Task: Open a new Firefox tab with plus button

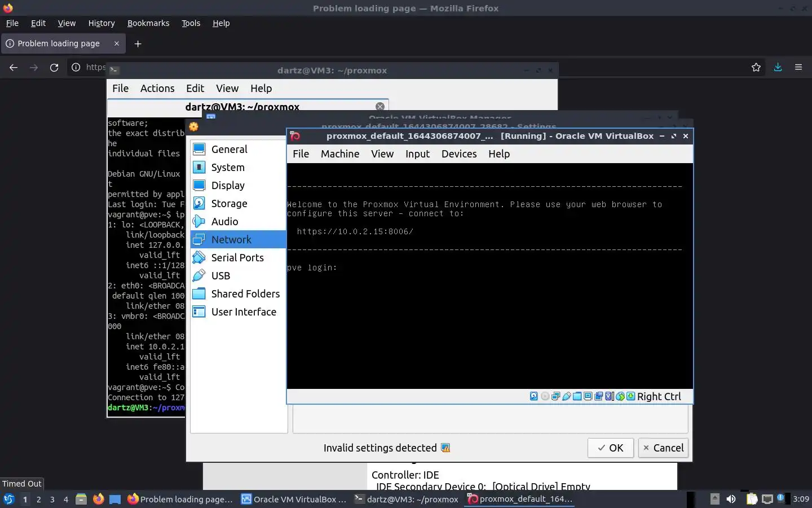Action: coord(138,43)
